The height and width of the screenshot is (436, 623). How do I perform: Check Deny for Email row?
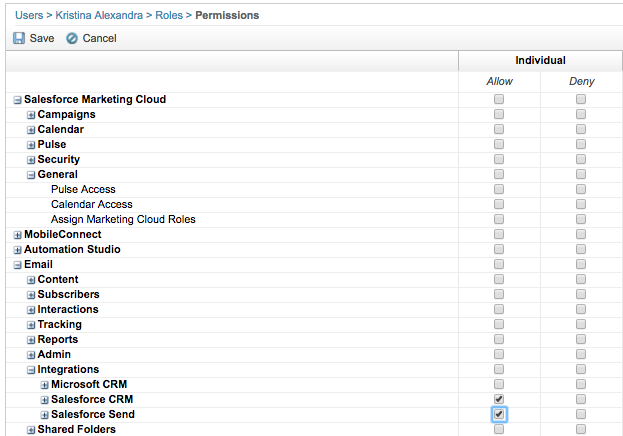tap(581, 264)
